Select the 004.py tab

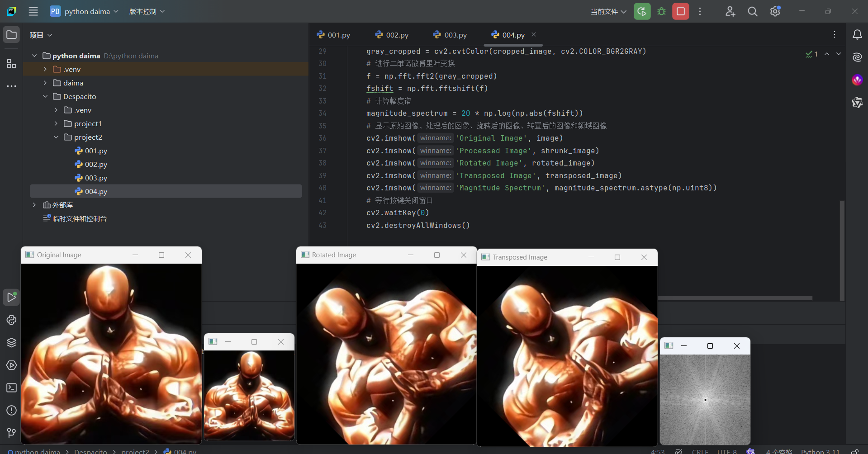(508, 35)
